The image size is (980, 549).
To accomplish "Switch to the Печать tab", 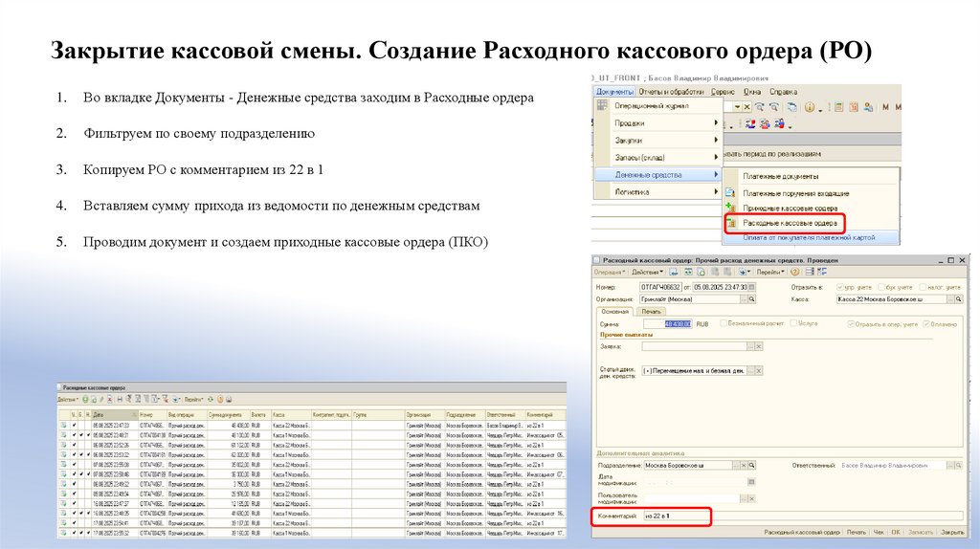I will point(651,312).
